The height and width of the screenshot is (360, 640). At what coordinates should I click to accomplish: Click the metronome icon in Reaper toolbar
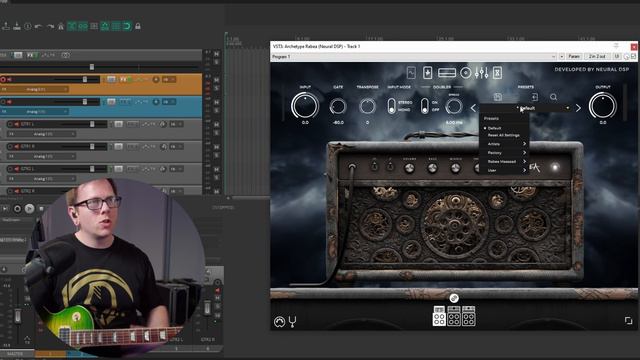61,27
